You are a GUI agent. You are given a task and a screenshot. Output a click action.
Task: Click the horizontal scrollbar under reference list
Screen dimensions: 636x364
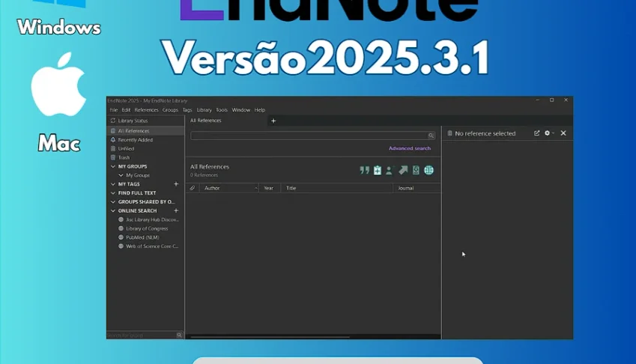coord(270,336)
